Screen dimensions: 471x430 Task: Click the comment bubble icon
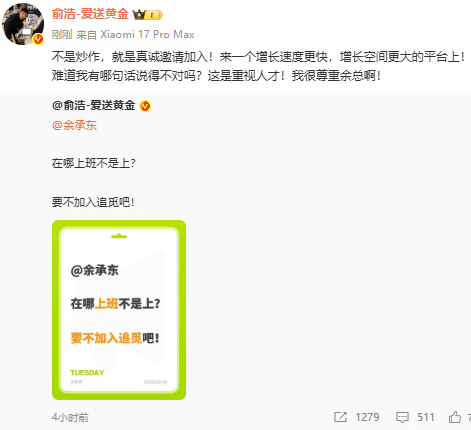click(x=402, y=417)
